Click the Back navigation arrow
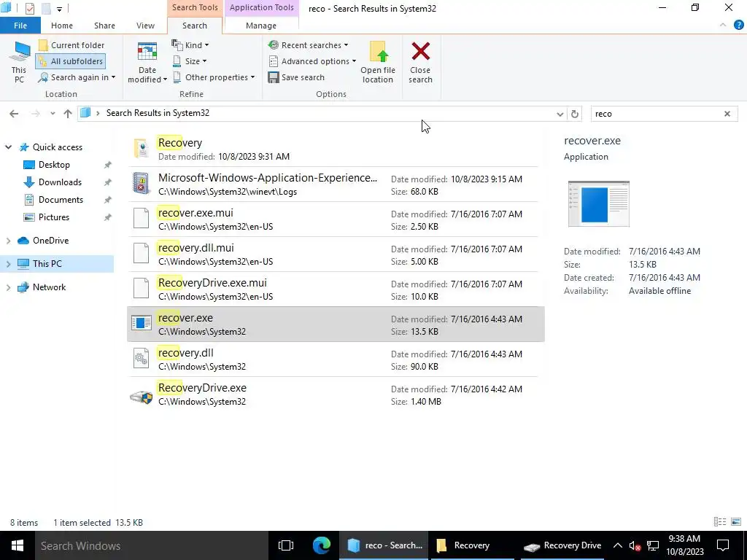 (x=14, y=113)
